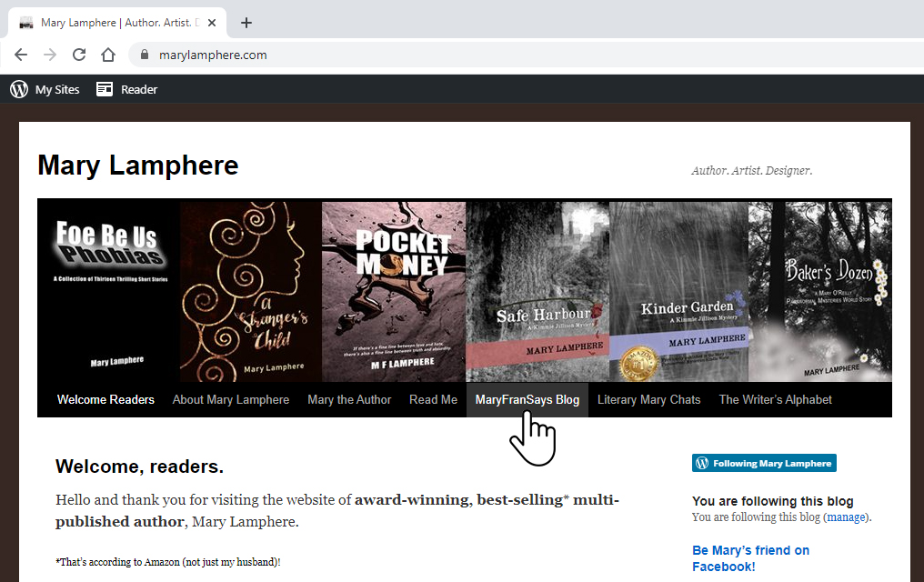The image size is (924, 582).
Task: Reload the page with refresh icon
Action: pos(79,55)
